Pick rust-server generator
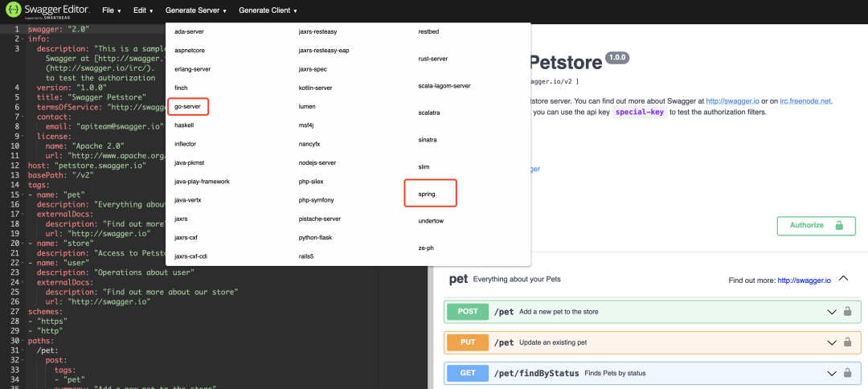This screenshot has height=389, width=868. point(433,59)
